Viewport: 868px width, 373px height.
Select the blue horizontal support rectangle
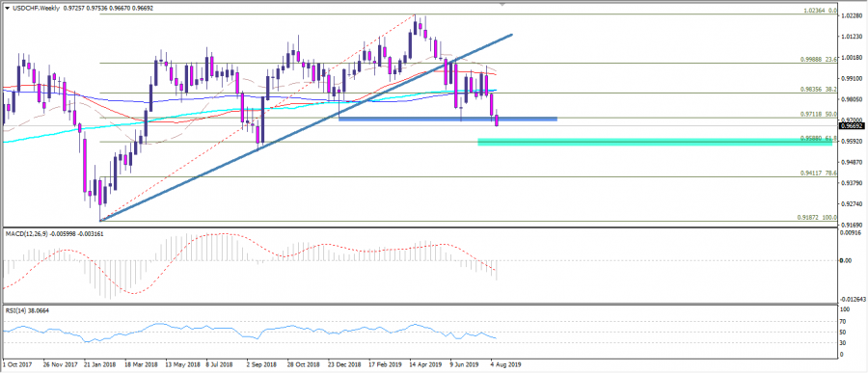(448, 119)
